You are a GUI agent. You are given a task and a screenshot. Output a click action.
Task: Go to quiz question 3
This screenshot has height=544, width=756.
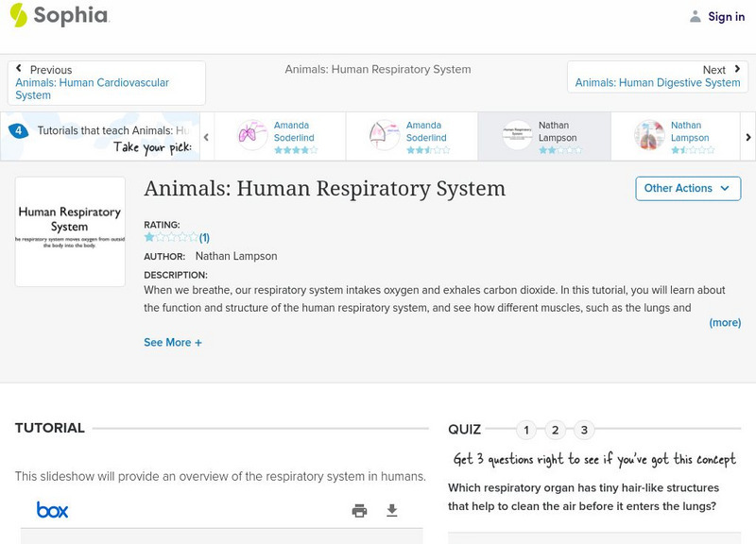click(584, 431)
